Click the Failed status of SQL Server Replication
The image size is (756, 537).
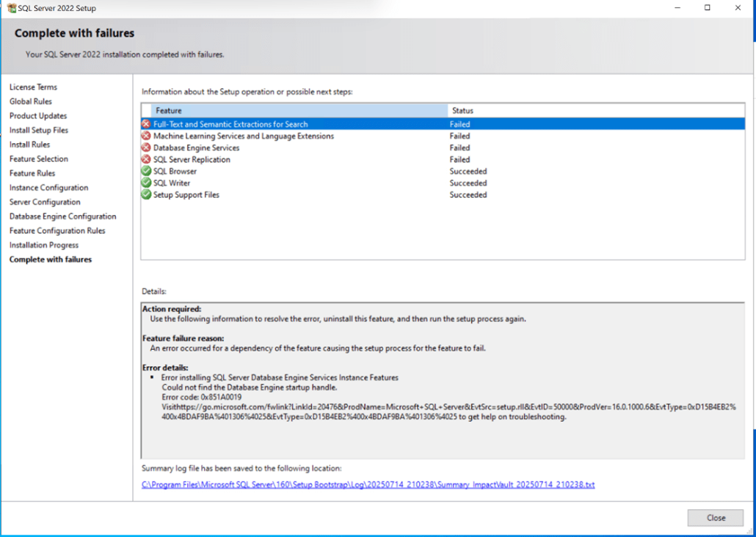click(x=459, y=159)
